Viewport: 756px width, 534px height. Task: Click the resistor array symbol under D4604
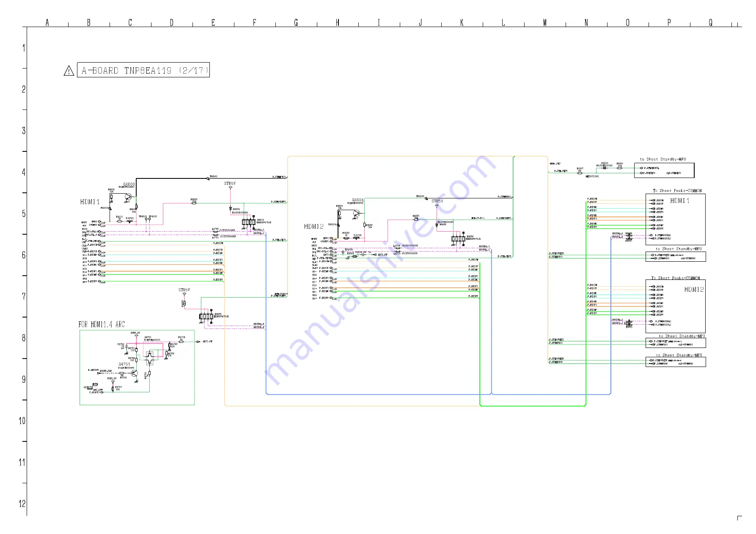[x=248, y=222]
